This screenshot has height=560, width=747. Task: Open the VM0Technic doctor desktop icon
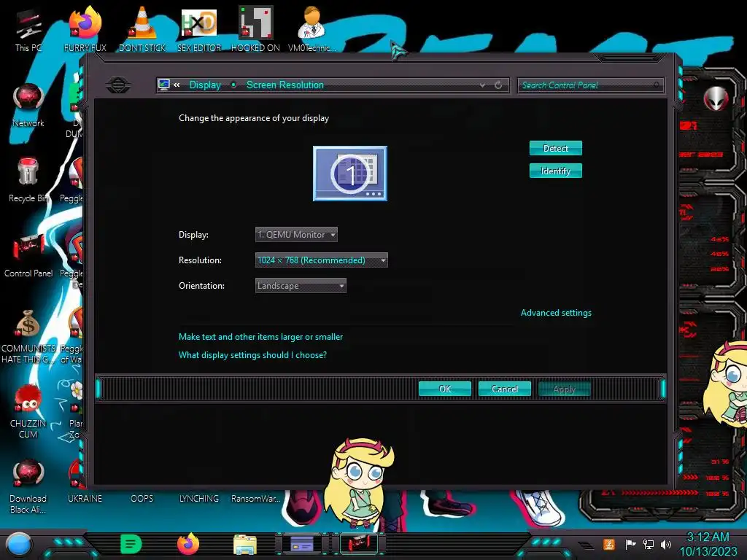311,28
